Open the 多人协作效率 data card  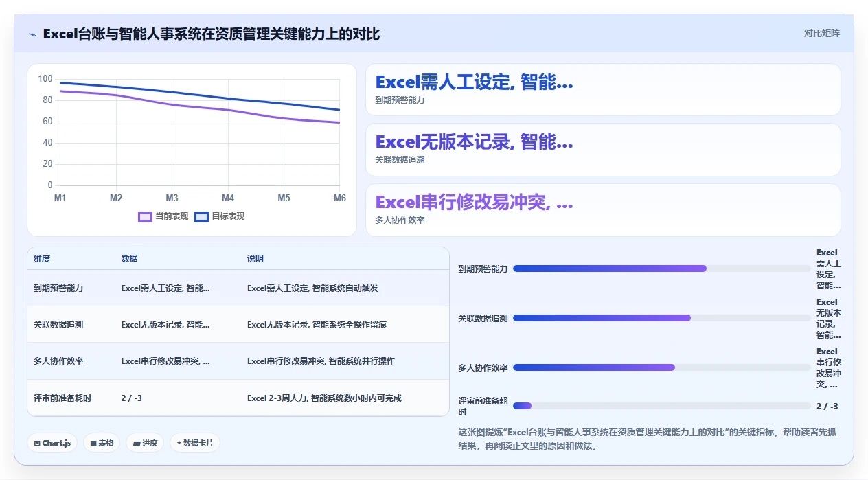click(x=603, y=210)
